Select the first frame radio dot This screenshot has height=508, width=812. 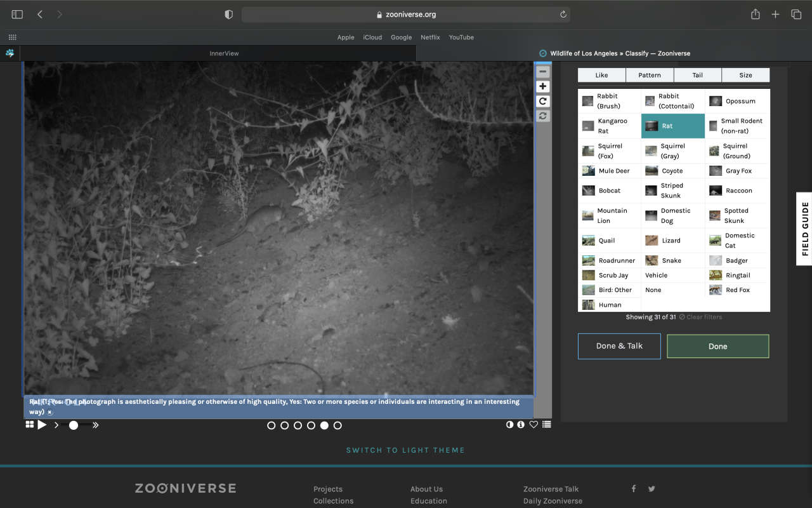click(x=272, y=425)
